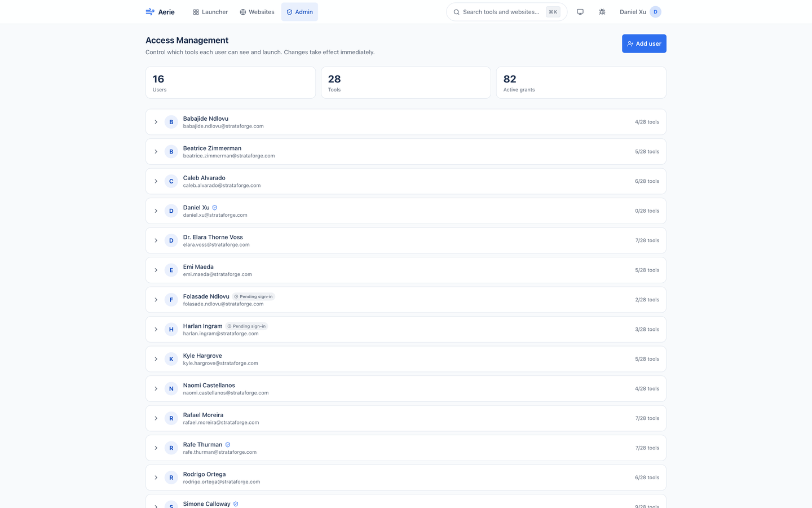Click Caleb Alvarado's C avatar
This screenshot has width=812, height=508.
tap(171, 181)
